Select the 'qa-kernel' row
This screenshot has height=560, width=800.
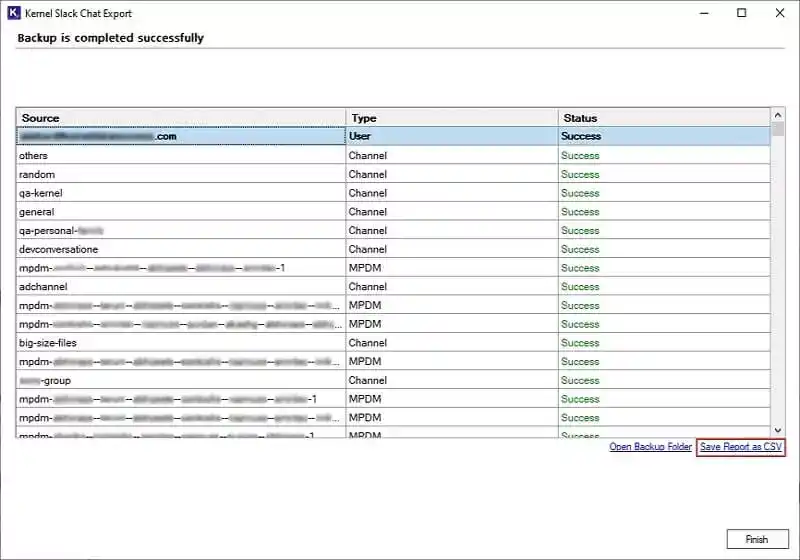pos(393,193)
